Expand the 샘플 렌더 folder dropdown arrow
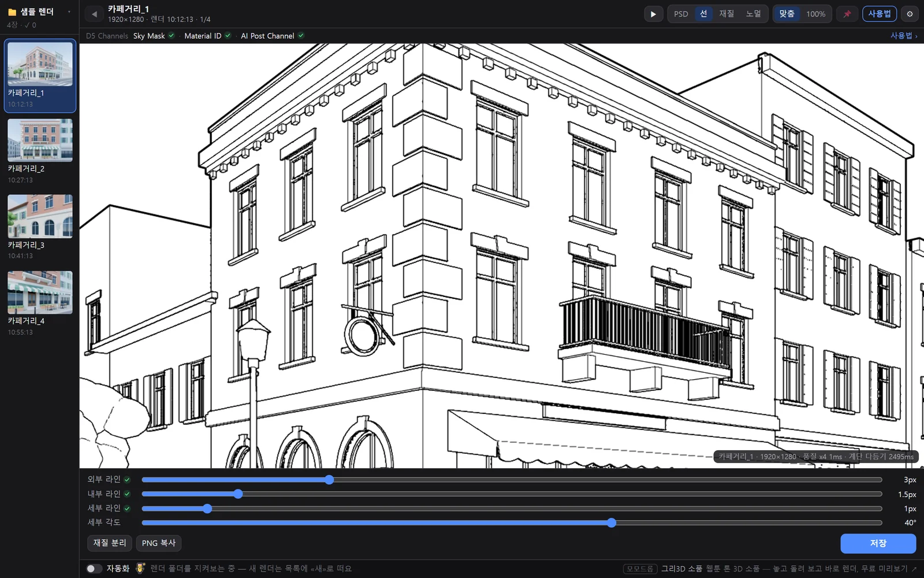The height and width of the screenshot is (578, 924). (x=69, y=12)
